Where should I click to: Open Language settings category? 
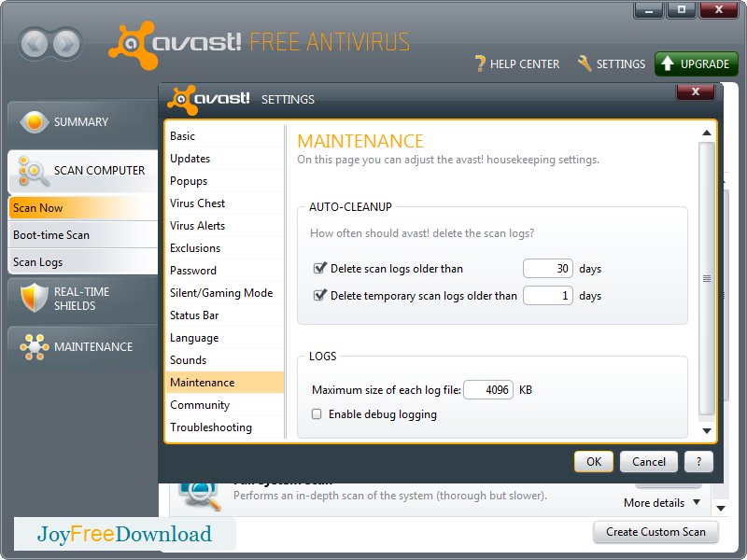pyautogui.click(x=224, y=338)
